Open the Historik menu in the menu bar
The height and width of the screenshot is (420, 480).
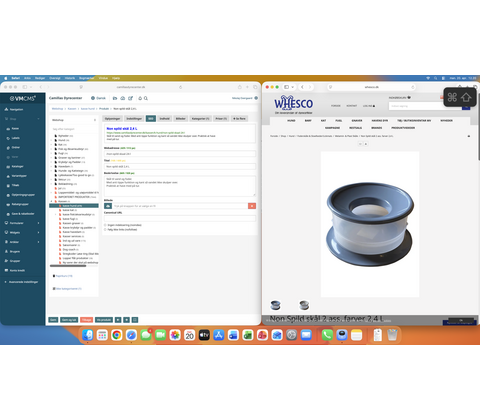click(70, 78)
